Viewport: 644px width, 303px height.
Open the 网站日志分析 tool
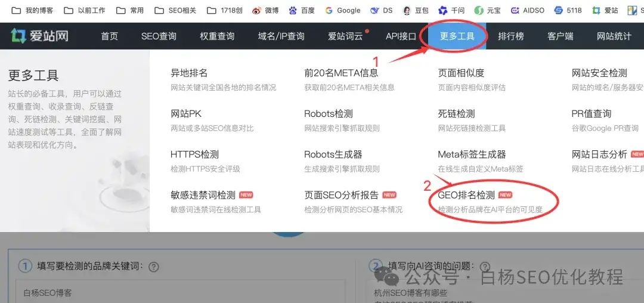pyautogui.click(x=599, y=154)
